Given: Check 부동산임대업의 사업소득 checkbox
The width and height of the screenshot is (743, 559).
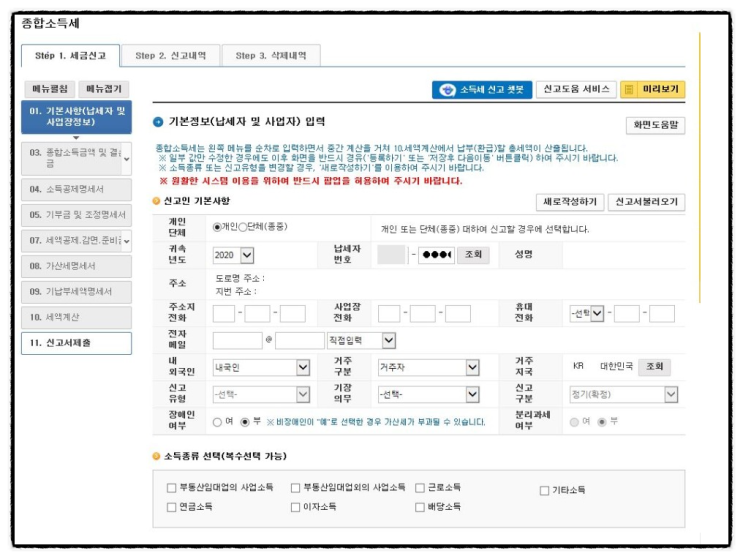Looking at the screenshot, I should 172,488.
